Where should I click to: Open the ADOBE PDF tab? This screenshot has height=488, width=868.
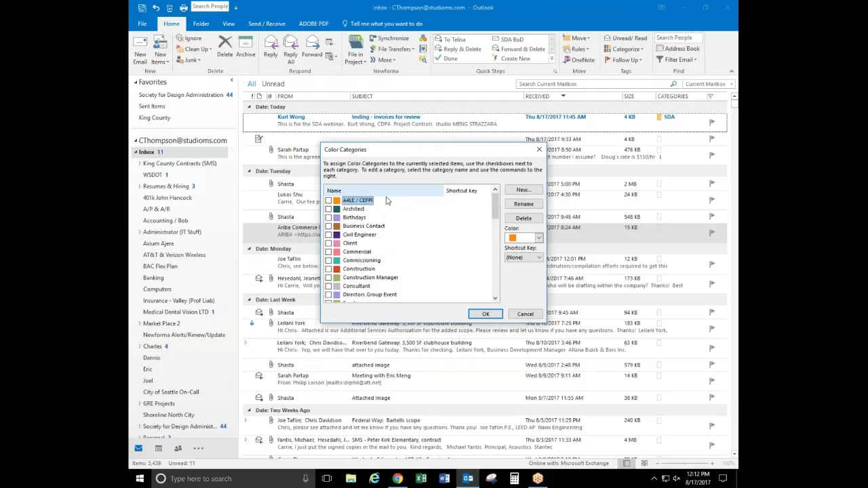pyautogui.click(x=313, y=24)
